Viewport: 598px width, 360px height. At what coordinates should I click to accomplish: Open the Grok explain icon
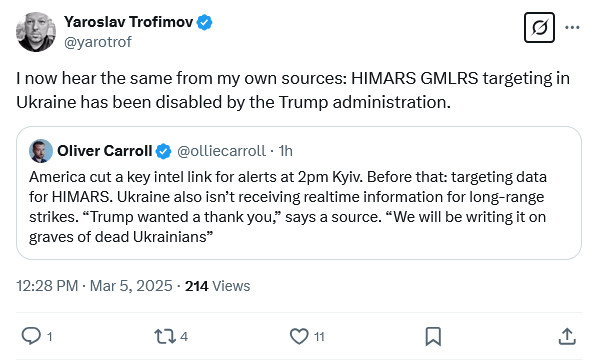539,27
